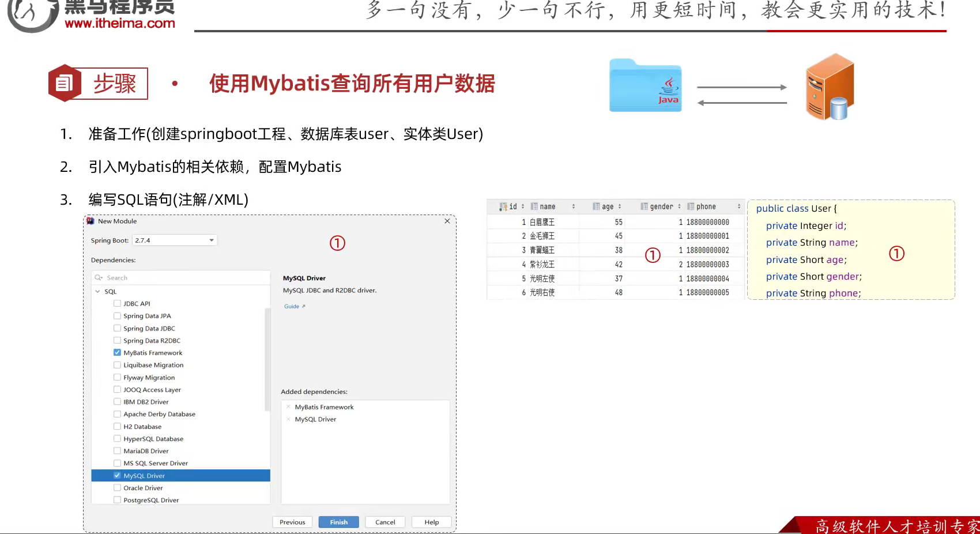This screenshot has height=534, width=980.
Task: Click the table icon beside the phone column header
Action: pos(691,206)
